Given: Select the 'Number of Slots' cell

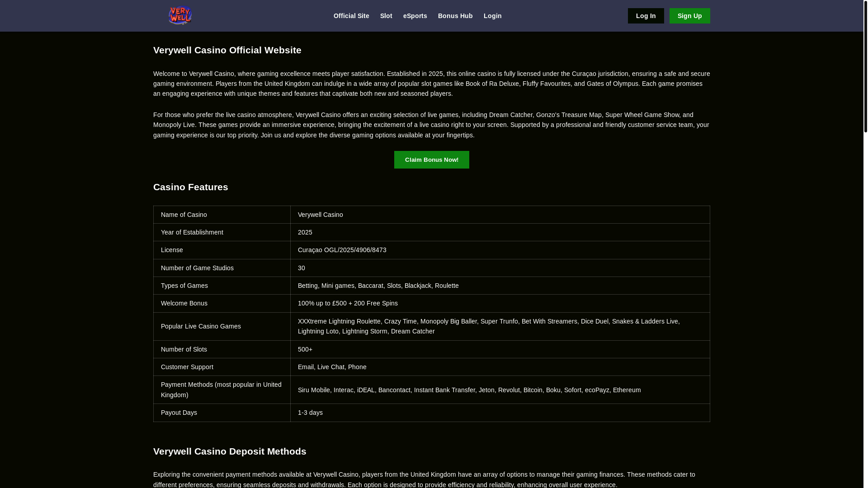Looking at the screenshot, I should (222, 349).
